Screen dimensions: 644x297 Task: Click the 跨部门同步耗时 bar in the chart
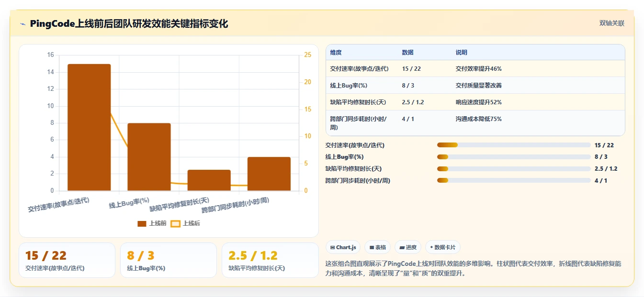pos(269,174)
